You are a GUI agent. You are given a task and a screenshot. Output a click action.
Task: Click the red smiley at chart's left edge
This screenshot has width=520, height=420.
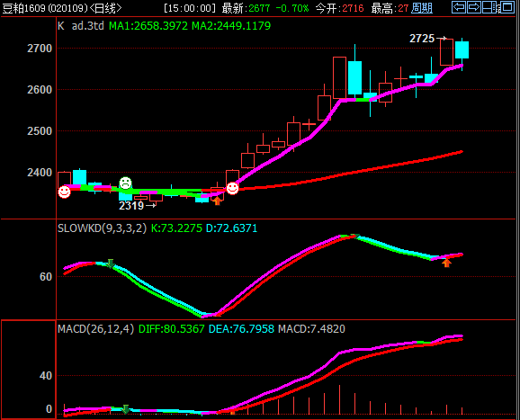pos(65,192)
